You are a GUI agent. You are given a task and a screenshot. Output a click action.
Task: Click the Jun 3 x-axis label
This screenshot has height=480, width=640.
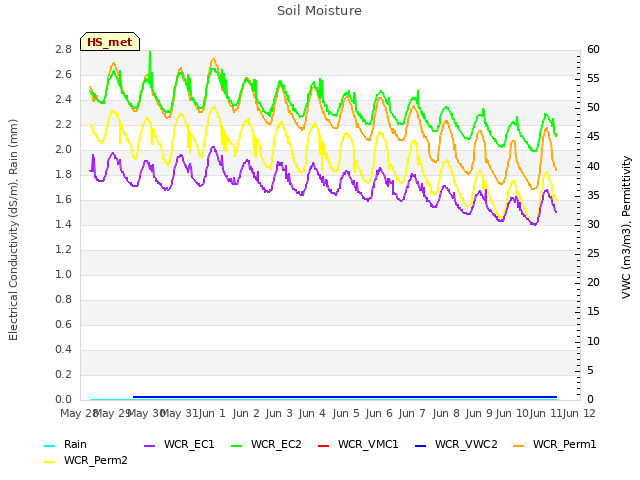[x=279, y=413]
